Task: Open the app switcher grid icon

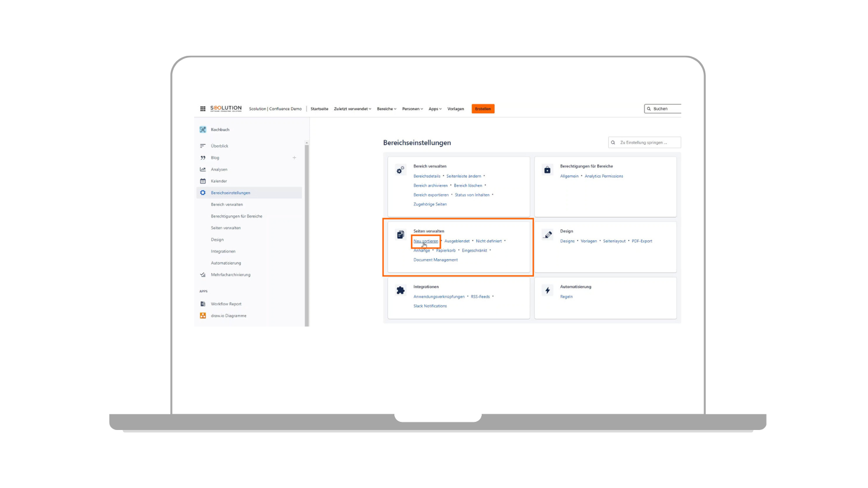Action: pos(203,109)
